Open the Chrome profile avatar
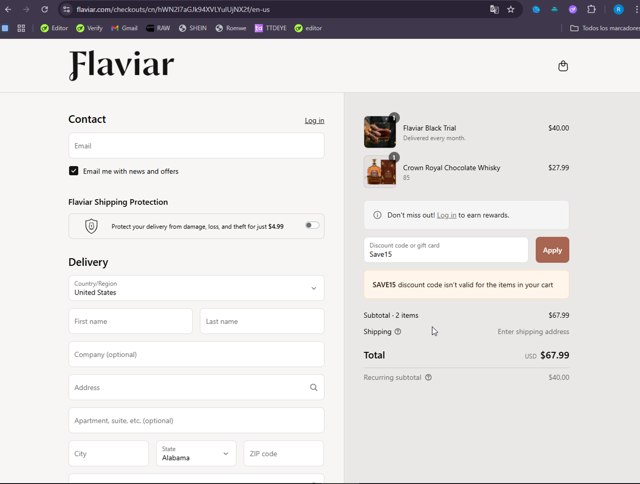The height and width of the screenshot is (484, 640). tap(618, 9)
